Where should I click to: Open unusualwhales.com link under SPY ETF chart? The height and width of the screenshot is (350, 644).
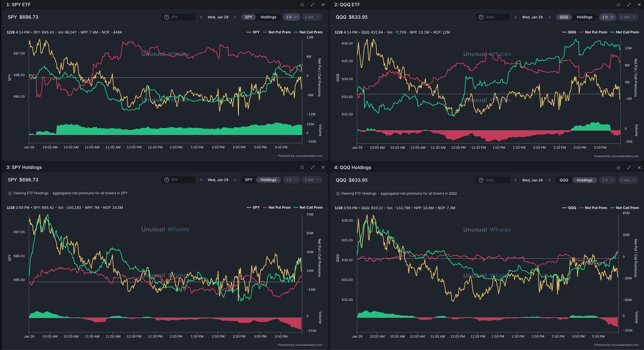click(300, 156)
